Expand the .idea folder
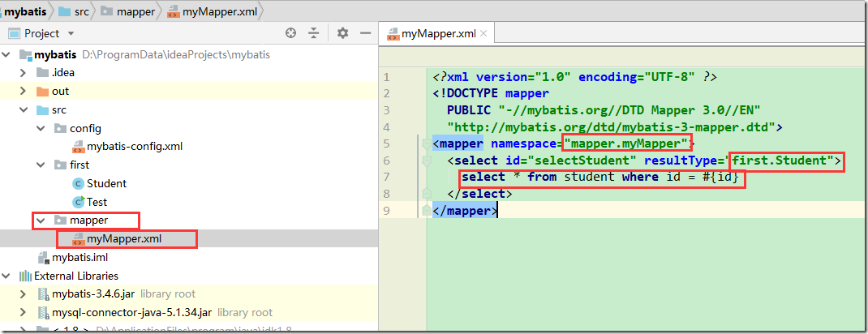 [24, 72]
